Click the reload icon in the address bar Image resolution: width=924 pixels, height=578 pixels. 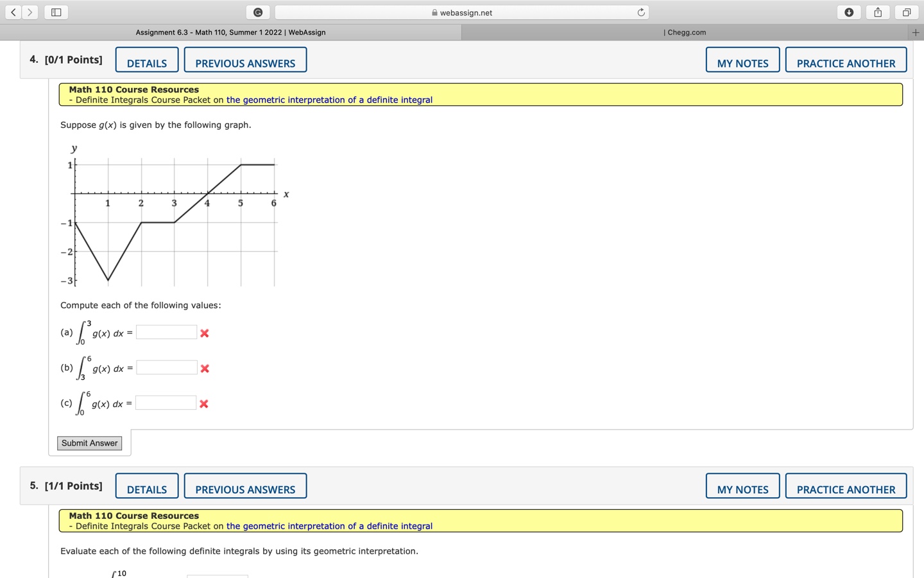[x=640, y=12]
